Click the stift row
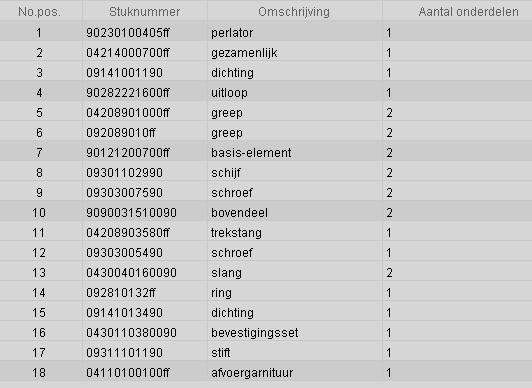The height and width of the screenshot is (388, 532). (x=266, y=353)
